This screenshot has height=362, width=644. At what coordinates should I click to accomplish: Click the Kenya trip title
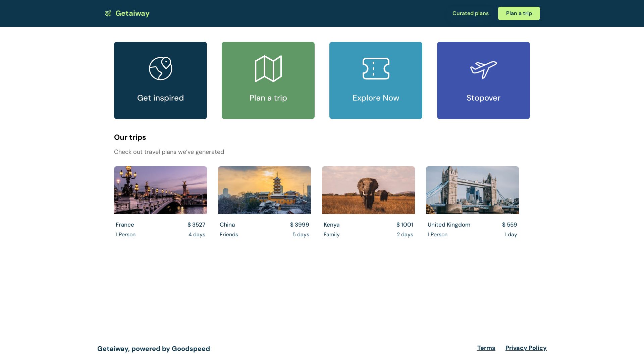point(331,225)
